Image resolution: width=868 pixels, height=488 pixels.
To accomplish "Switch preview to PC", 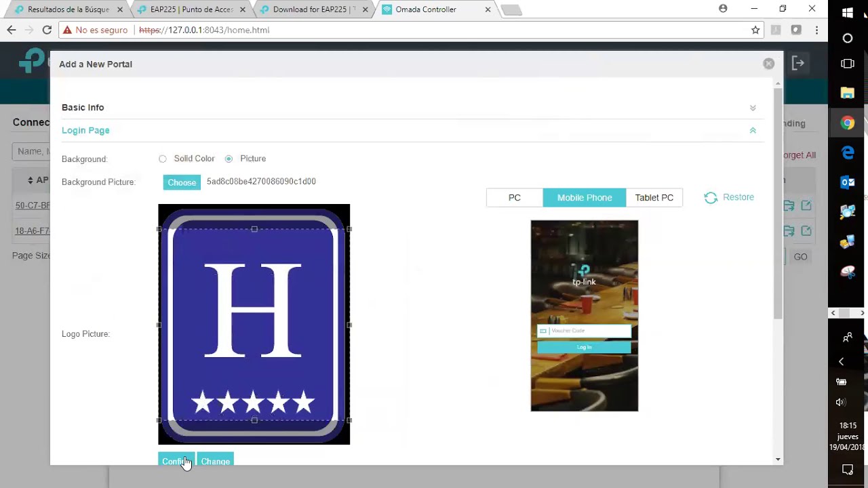I will (x=515, y=197).
